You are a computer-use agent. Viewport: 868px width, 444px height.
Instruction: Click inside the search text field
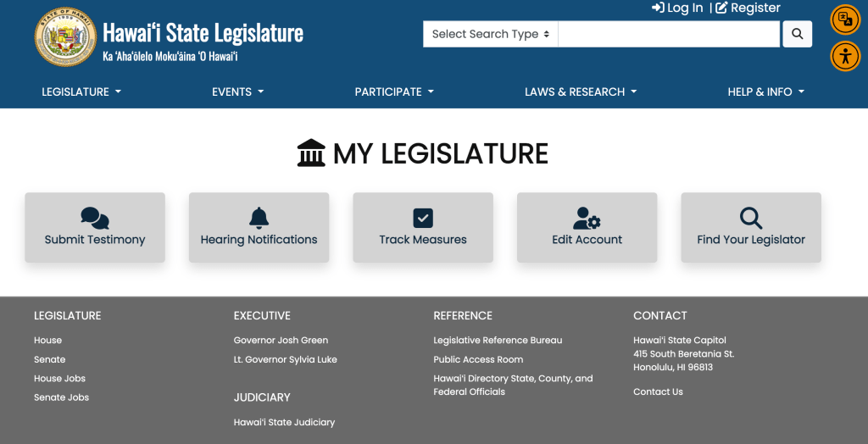click(x=669, y=34)
